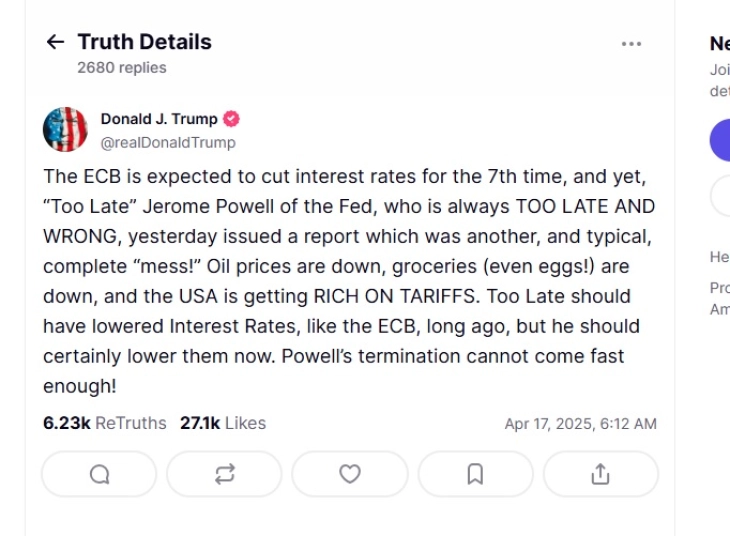Image resolution: width=730 pixels, height=536 pixels.
Task: Click the verified badge next to the name
Action: (231, 119)
